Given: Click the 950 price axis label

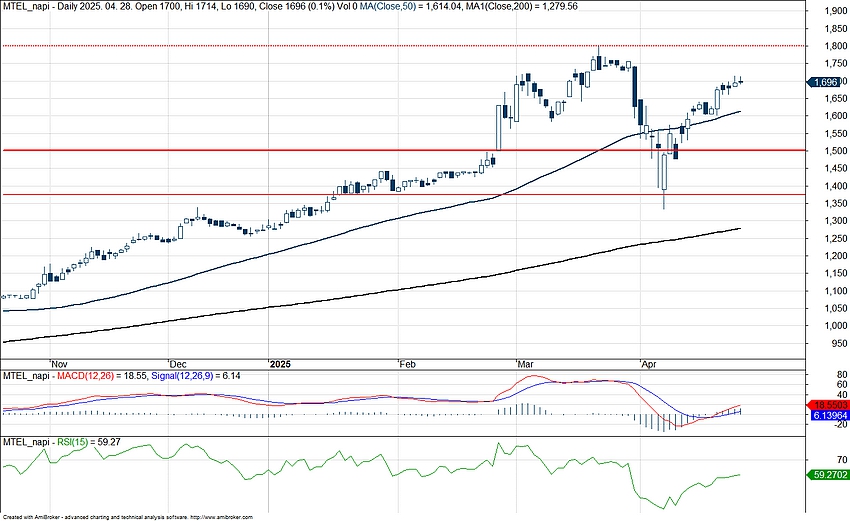Looking at the screenshot, I should click(x=838, y=343).
